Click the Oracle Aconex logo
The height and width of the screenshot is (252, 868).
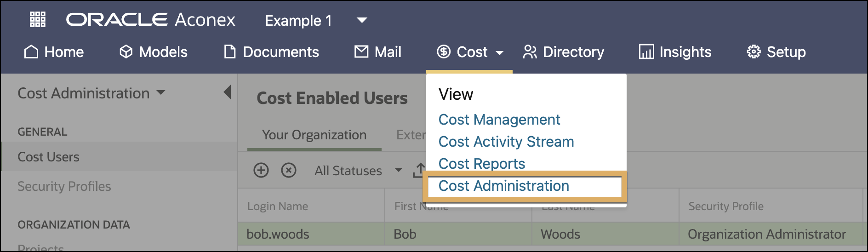pyautogui.click(x=151, y=20)
